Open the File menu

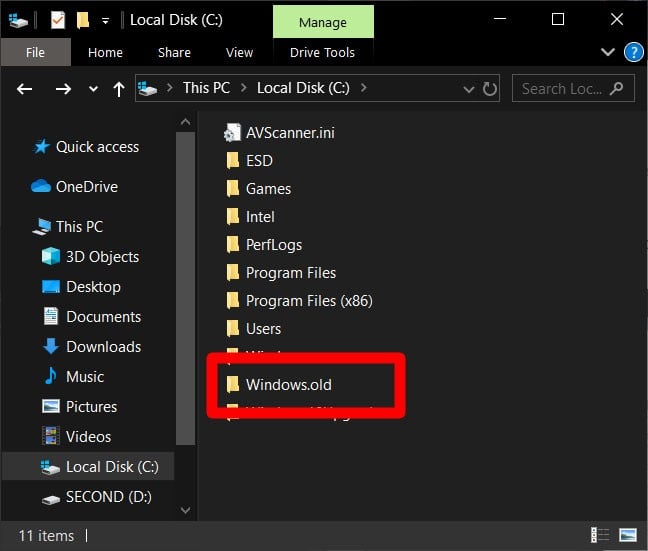(34, 52)
